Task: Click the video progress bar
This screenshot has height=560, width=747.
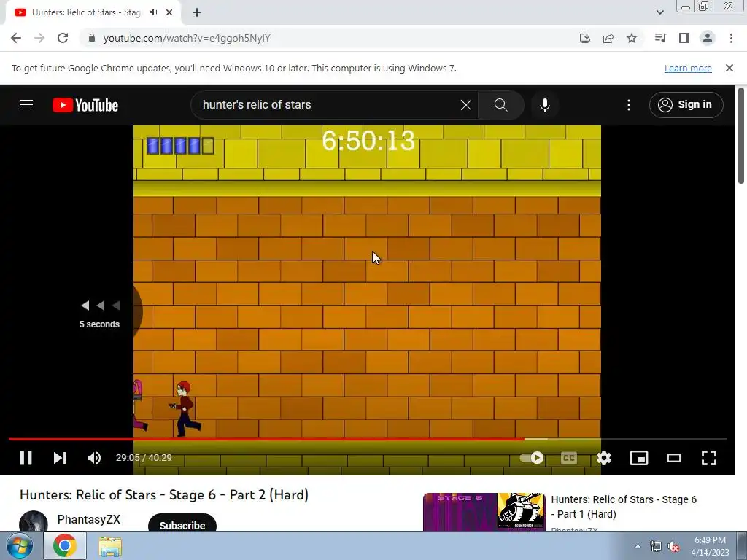Action: [x=368, y=439]
